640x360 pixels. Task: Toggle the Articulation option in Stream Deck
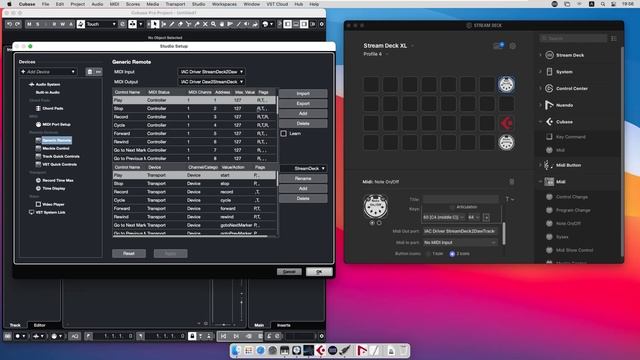(x=452, y=207)
